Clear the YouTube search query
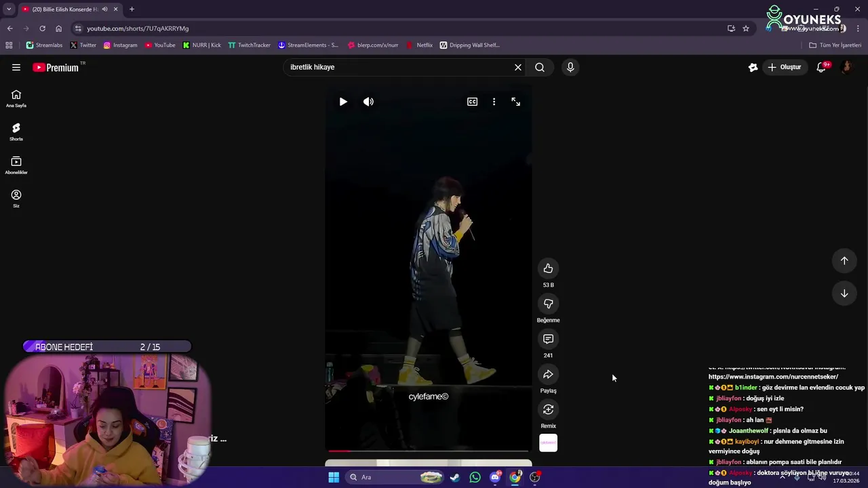 [x=518, y=67]
